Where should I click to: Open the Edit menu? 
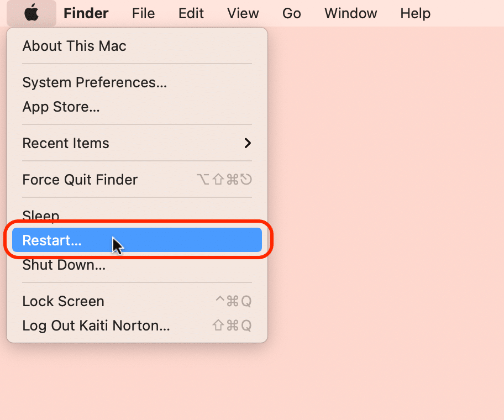tap(191, 13)
